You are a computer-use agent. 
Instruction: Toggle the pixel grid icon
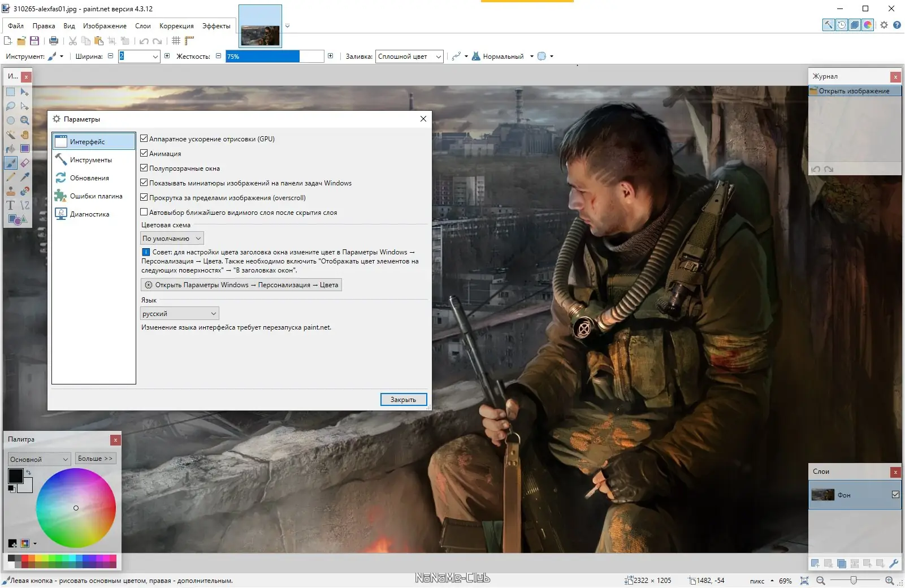point(176,41)
